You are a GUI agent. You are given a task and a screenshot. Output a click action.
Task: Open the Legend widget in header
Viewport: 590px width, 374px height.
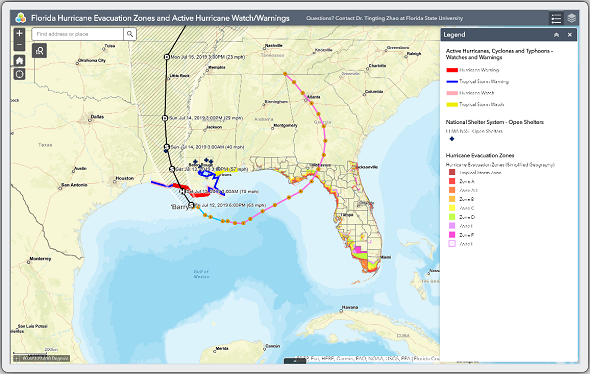point(556,18)
